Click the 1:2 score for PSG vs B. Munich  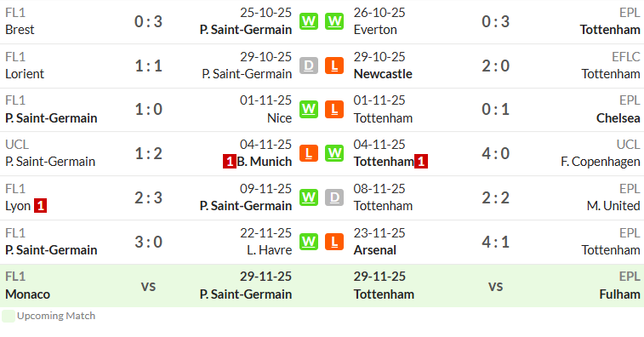pyautogui.click(x=148, y=153)
